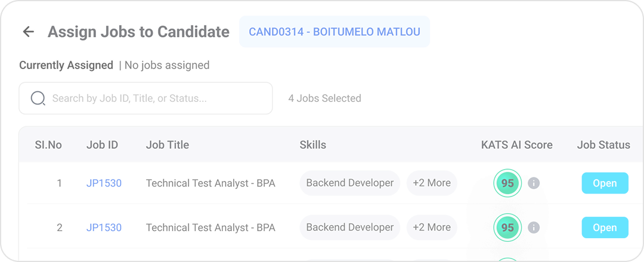Click the Open status button in row 1

tap(605, 183)
